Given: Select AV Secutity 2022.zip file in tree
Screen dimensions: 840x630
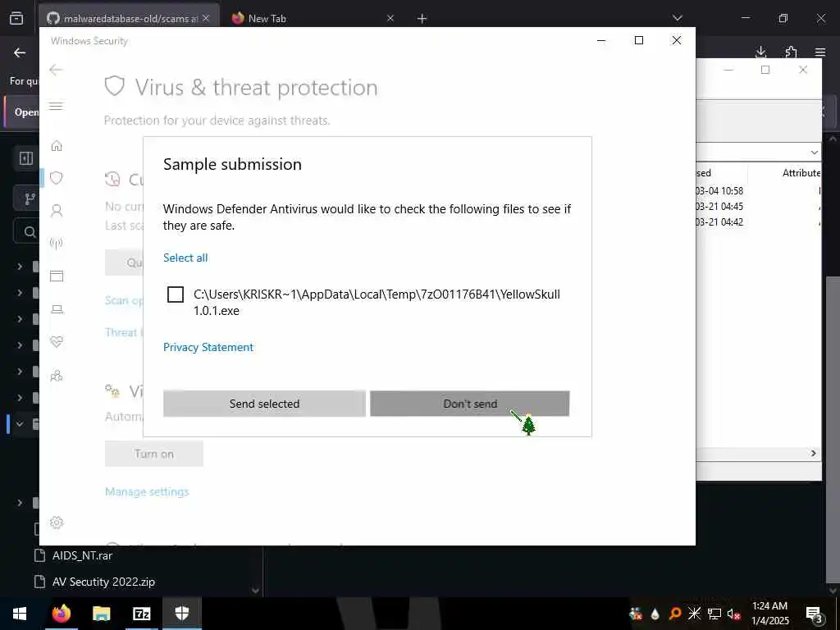Looking at the screenshot, I should click(103, 582).
